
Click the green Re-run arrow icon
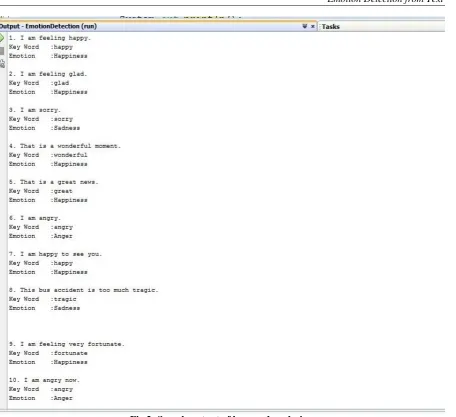tap(2, 38)
